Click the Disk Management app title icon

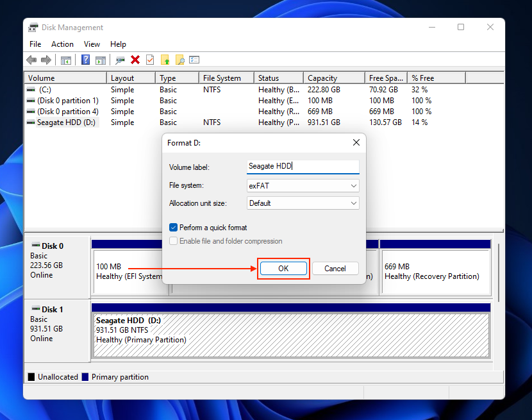click(33, 27)
